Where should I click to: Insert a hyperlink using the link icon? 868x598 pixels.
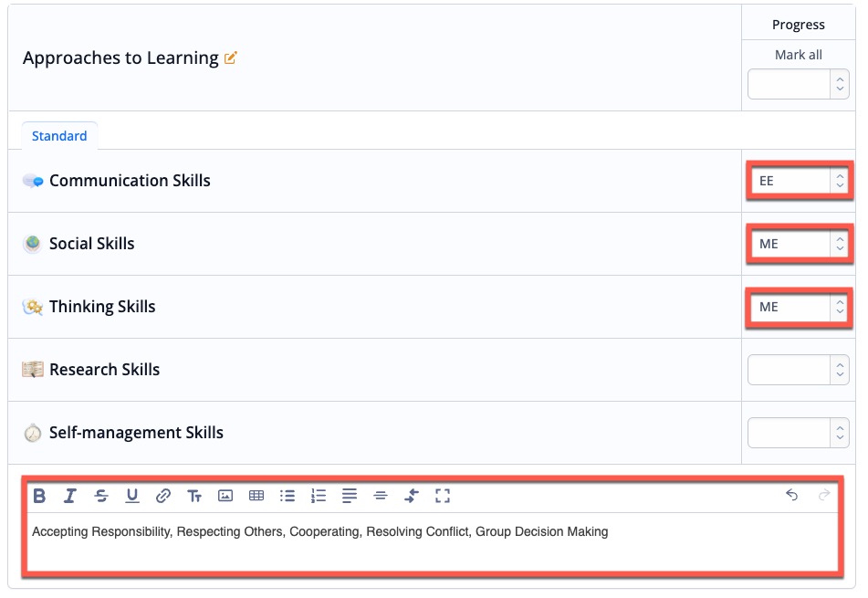[163, 496]
